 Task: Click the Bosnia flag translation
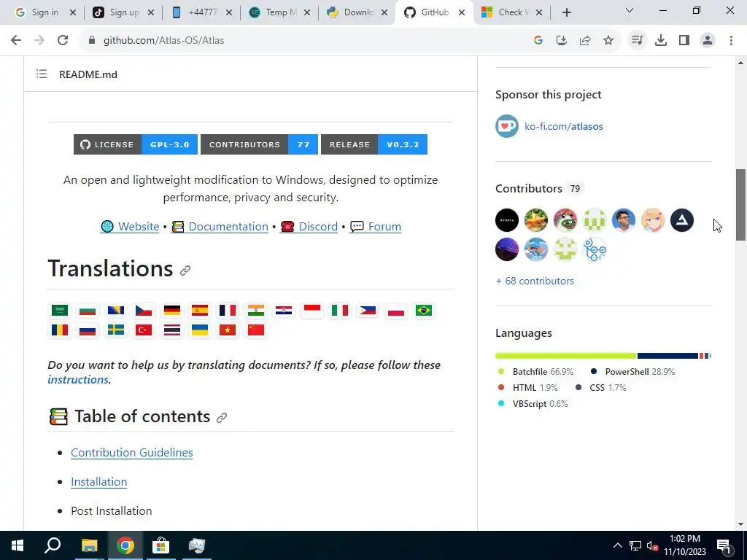tap(116, 311)
